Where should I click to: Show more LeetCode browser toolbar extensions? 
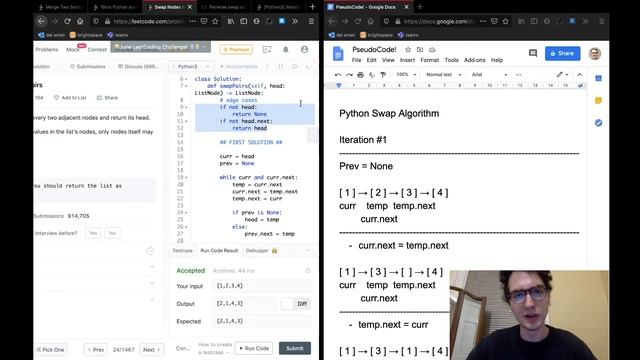pyautogui.click(x=295, y=21)
